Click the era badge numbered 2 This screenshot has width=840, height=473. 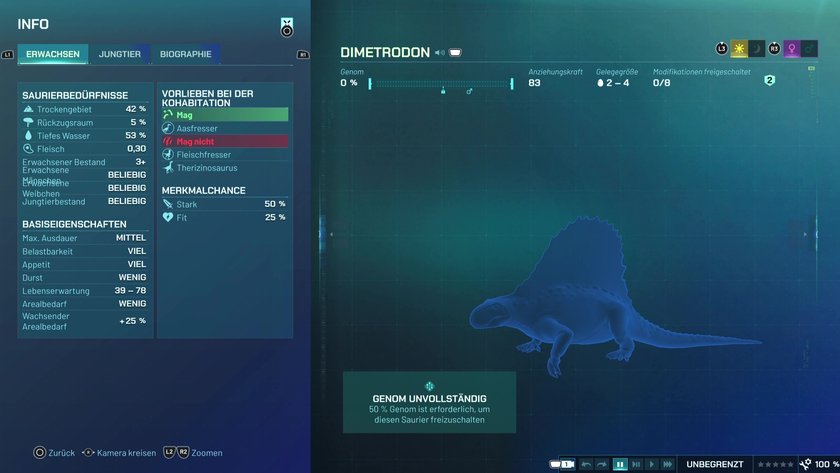(769, 80)
